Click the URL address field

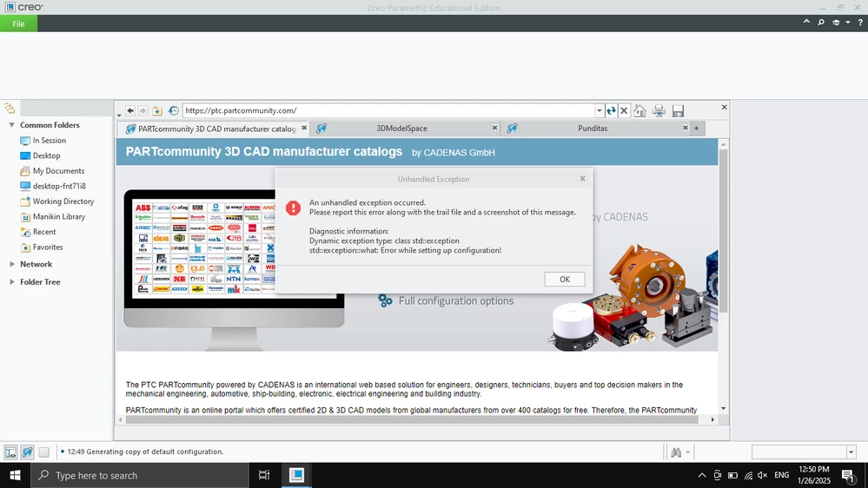coord(388,110)
